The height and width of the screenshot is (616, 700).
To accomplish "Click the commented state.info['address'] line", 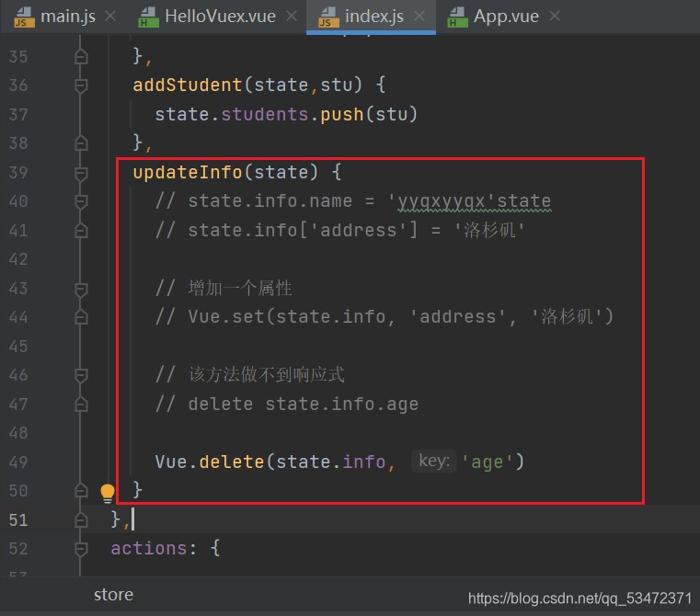I will click(339, 231).
